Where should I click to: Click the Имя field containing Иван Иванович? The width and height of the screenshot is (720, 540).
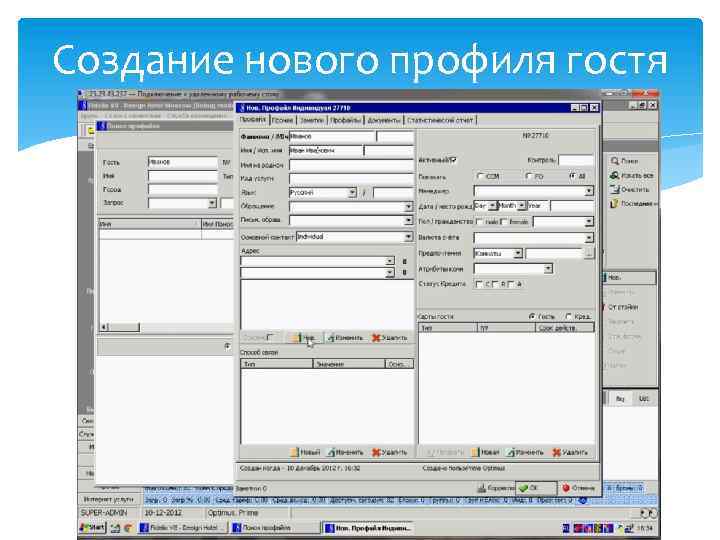pyautogui.click(x=326, y=150)
